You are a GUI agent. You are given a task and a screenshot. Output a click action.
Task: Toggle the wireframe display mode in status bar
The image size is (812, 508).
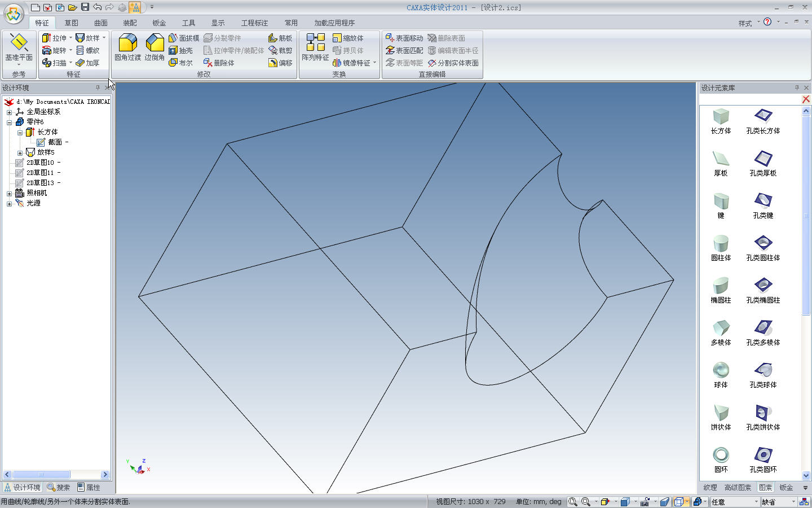pos(678,502)
